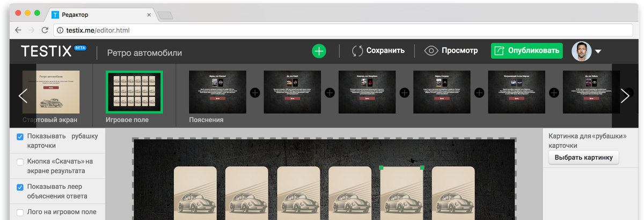
Task: Select the Редактор browser tab
Action: click(102, 14)
